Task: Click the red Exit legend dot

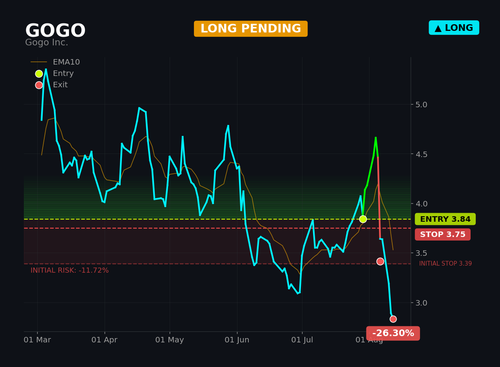Action: coord(39,85)
